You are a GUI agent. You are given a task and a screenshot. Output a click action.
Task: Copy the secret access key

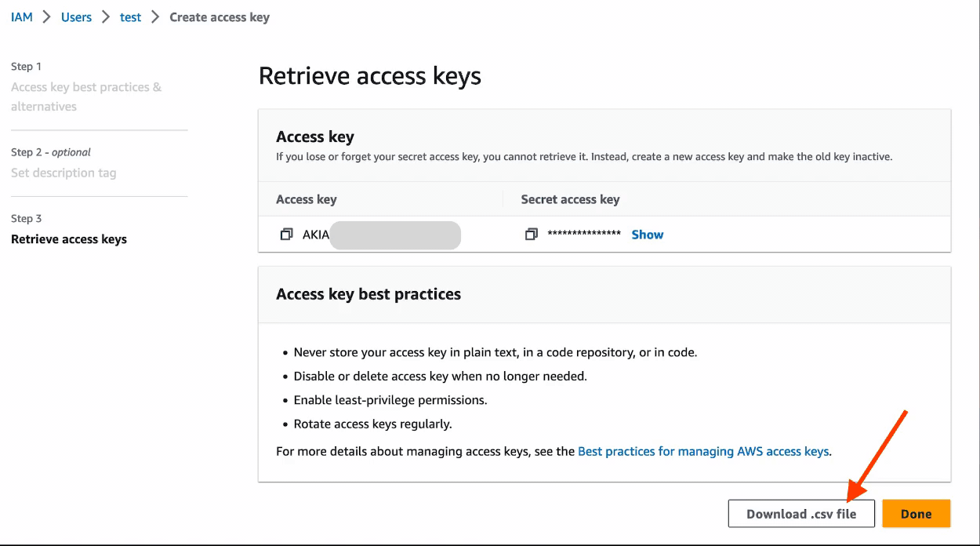pos(532,235)
